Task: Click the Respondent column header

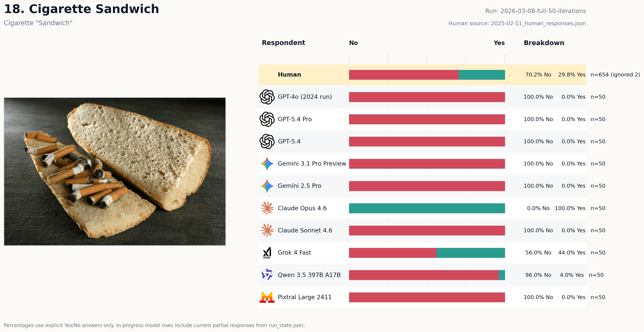Action: [283, 43]
